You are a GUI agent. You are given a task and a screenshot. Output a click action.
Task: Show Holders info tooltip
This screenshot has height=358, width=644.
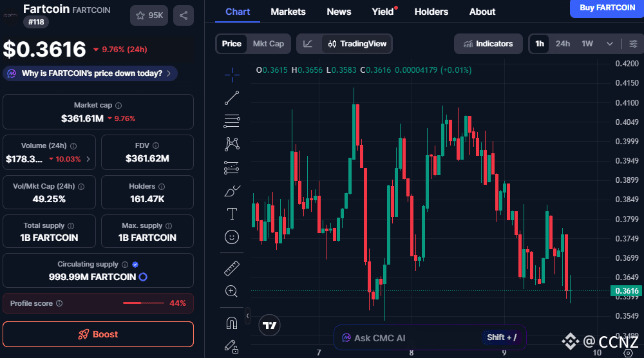tap(162, 186)
